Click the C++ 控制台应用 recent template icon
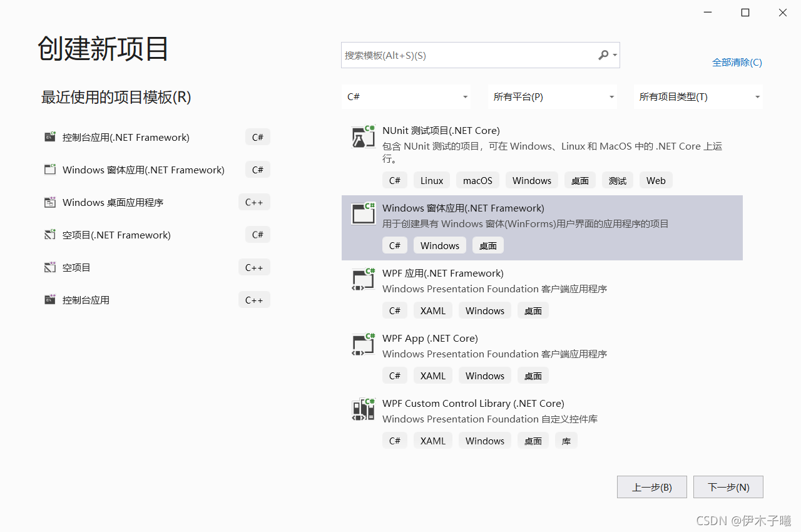This screenshot has width=801, height=532. click(50, 300)
